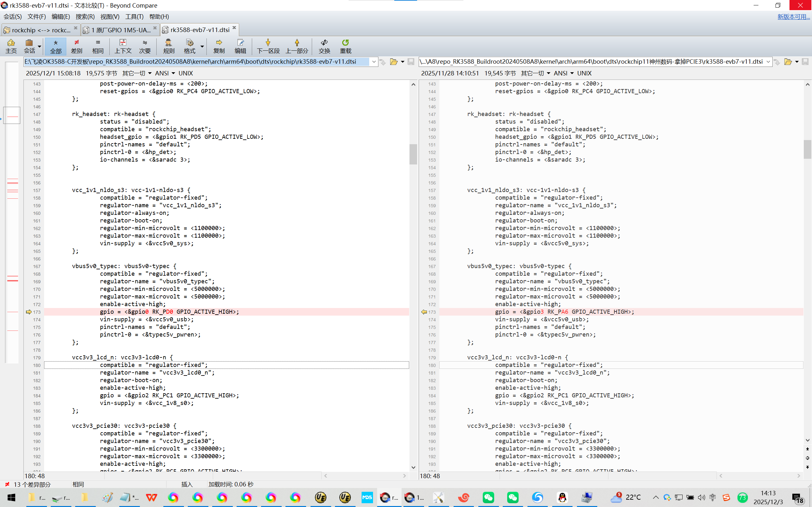Click the left pane vertical scrollbar thumb
Viewport: 812px width, 507px height.
pos(413,154)
